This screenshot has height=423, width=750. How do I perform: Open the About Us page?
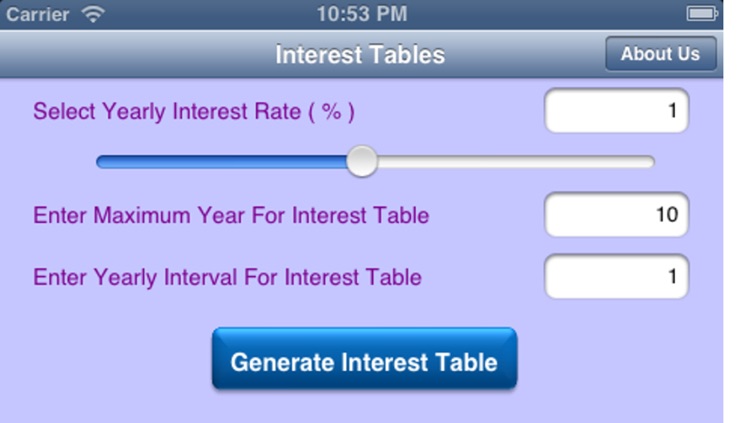click(x=660, y=54)
